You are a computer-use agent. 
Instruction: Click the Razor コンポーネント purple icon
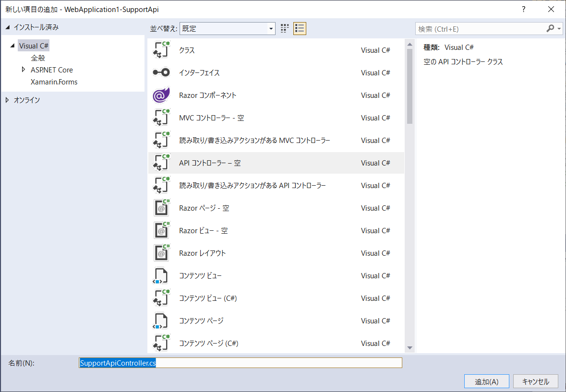point(161,95)
